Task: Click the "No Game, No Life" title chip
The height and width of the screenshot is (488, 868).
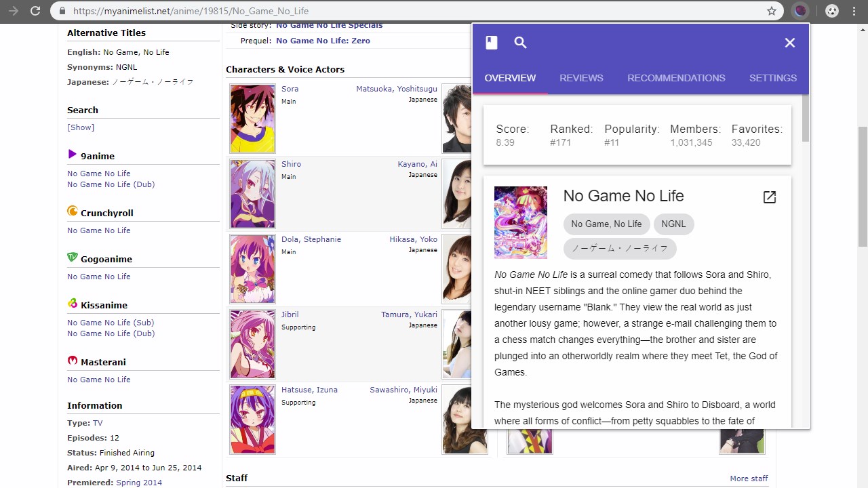Action: click(x=606, y=224)
